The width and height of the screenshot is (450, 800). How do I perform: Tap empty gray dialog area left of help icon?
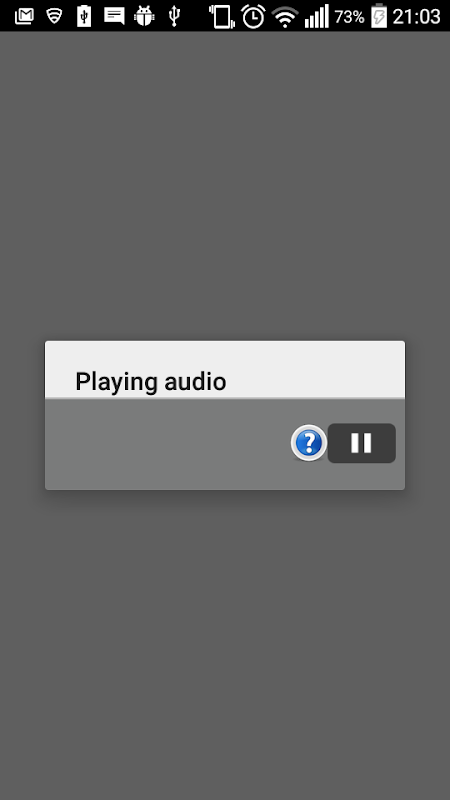point(168,444)
